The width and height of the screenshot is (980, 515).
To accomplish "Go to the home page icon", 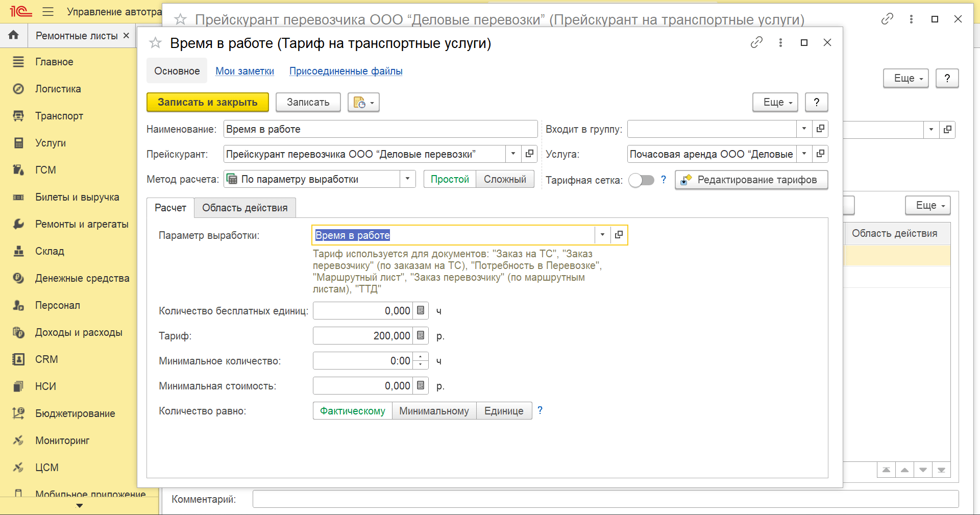I will coord(14,35).
